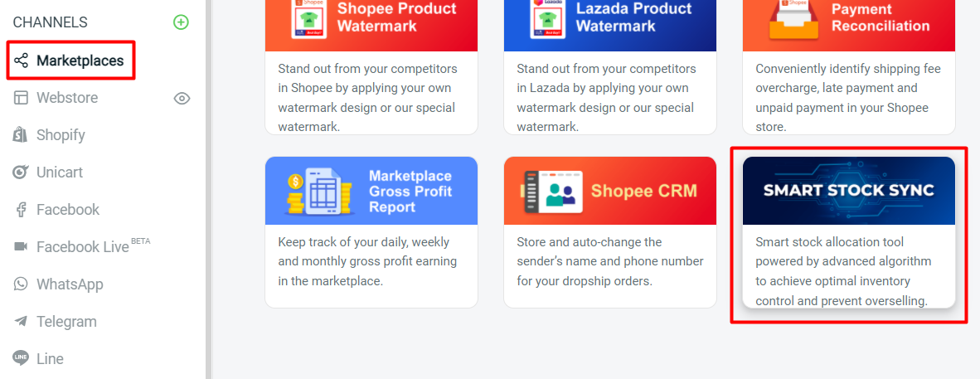Viewport: 980px width, 379px height.
Task: Select Webstore from the channels list
Action: tap(67, 98)
